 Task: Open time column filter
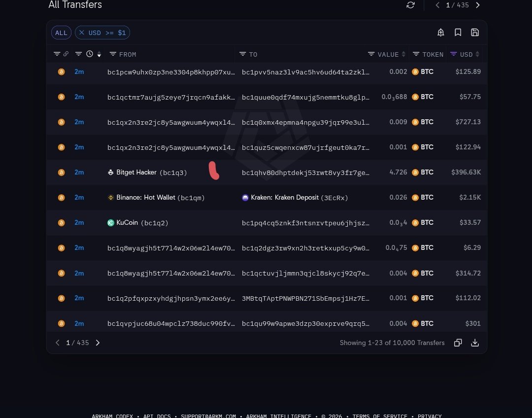[78, 54]
